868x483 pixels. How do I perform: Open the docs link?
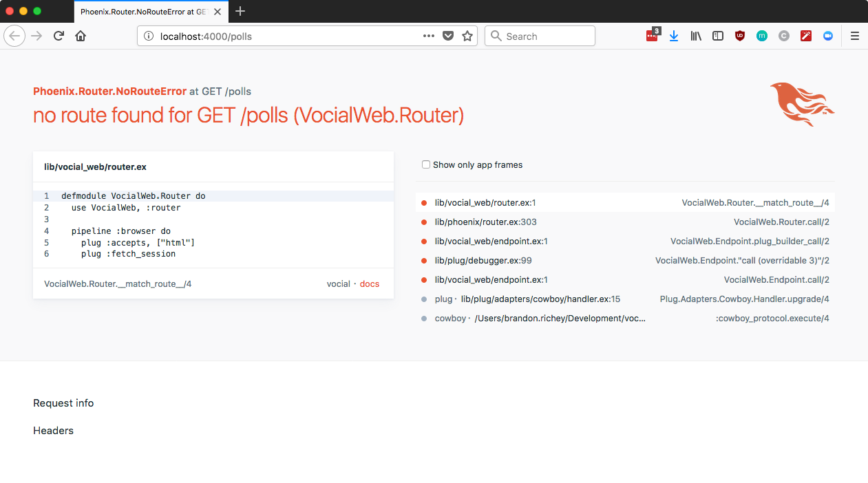(370, 283)
